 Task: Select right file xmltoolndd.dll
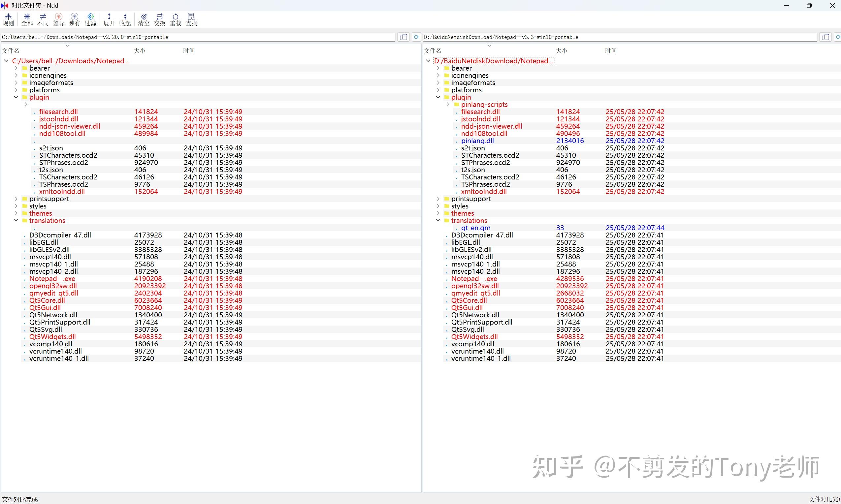point(484,192)
